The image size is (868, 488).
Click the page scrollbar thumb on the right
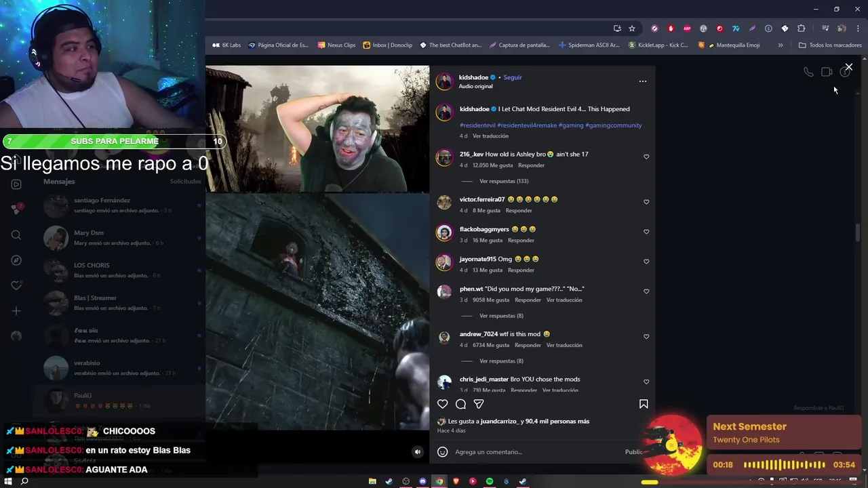pos(858,232)
